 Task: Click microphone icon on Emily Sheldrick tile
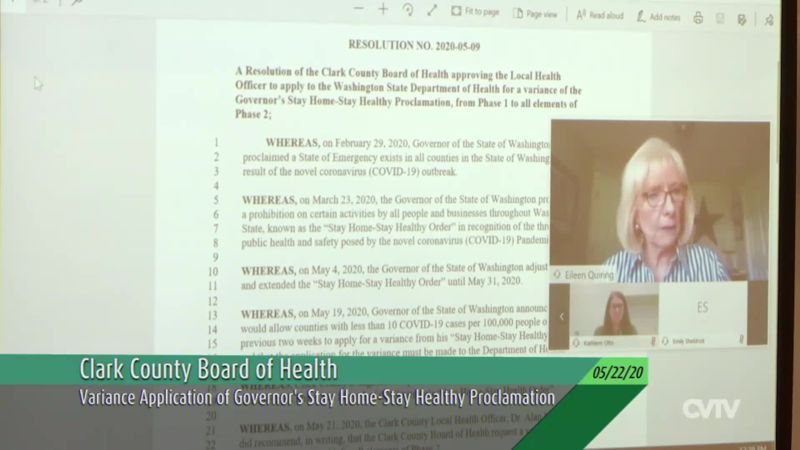(x=741, y=339)
